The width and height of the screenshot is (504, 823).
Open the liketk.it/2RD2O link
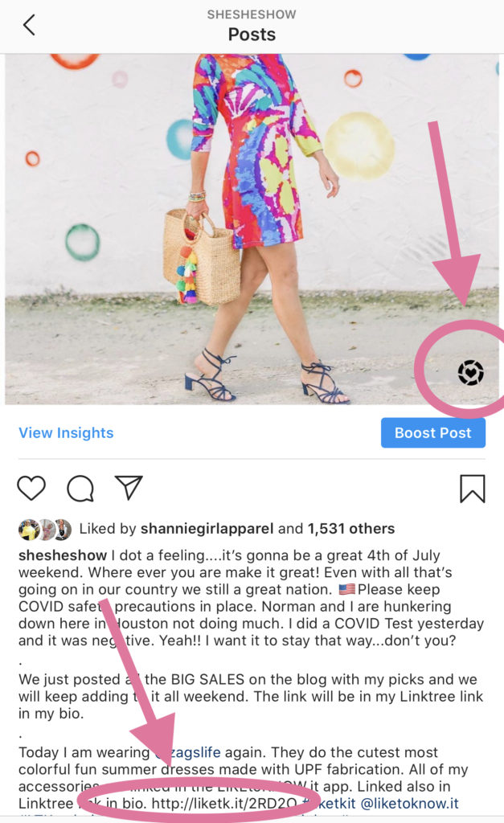[x=224, y=804]
